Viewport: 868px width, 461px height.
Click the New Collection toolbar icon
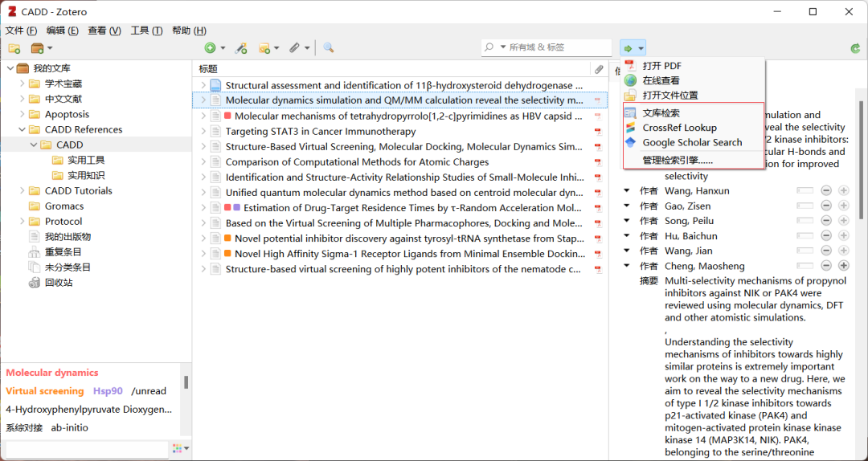14,48
